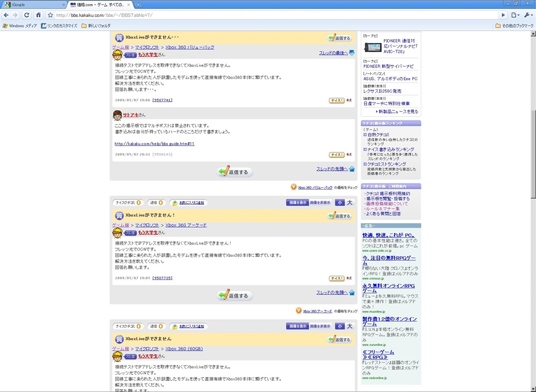Click 返信する in the XboxLiveができません！ header
The image size is (536, 392).
(339, 216)
